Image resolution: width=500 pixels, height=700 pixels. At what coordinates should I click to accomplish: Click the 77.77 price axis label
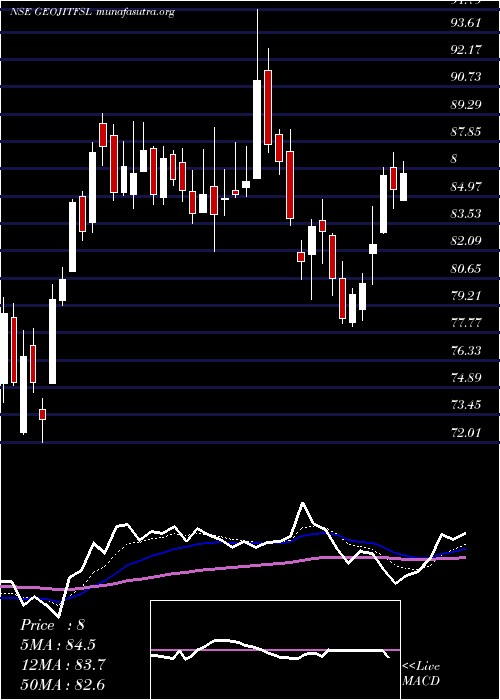coord(466,323)
